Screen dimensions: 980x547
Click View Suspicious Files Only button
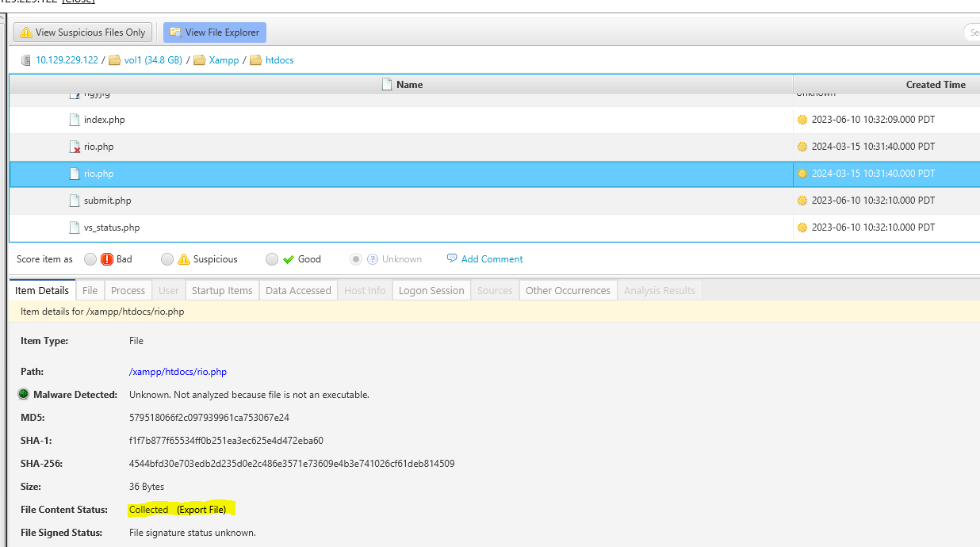tap(83, 33)
